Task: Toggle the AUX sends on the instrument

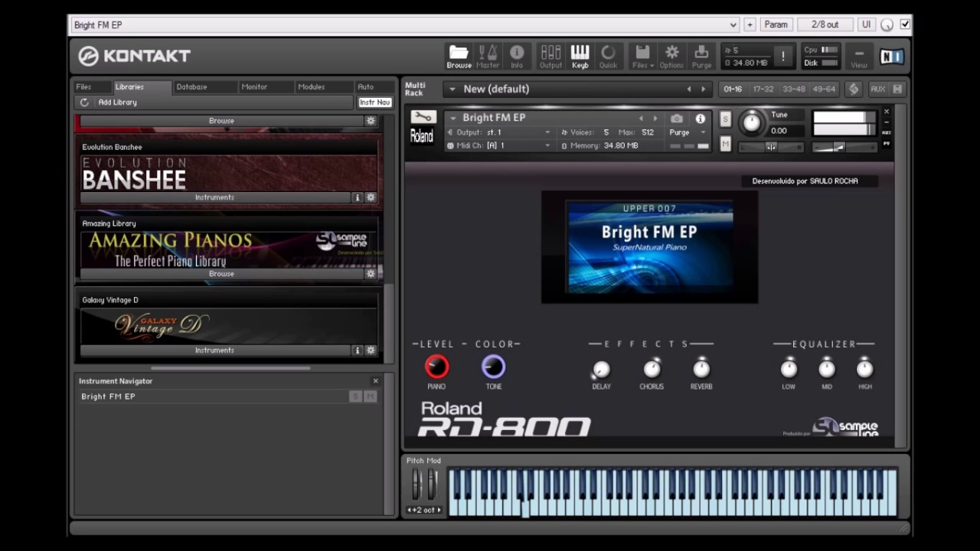Action: [x=887, y=132]
